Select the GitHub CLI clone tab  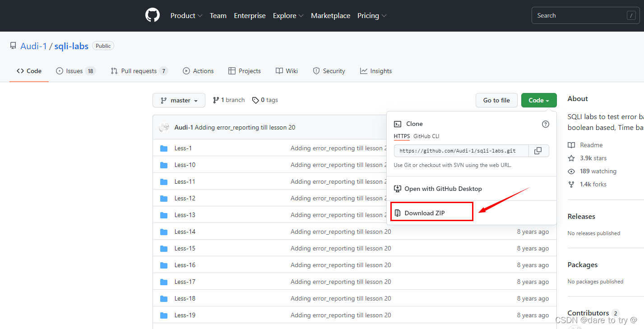pos(426,136)
